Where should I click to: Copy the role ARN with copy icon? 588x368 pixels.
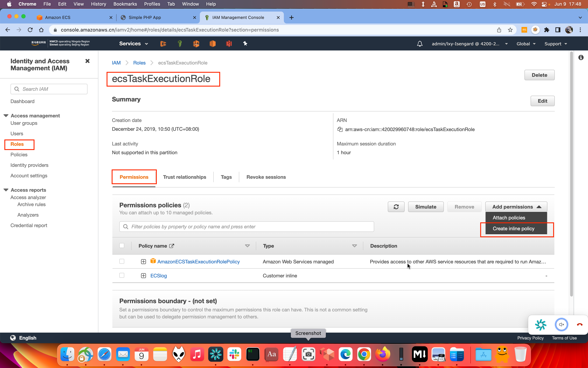(x=340, y=129)
